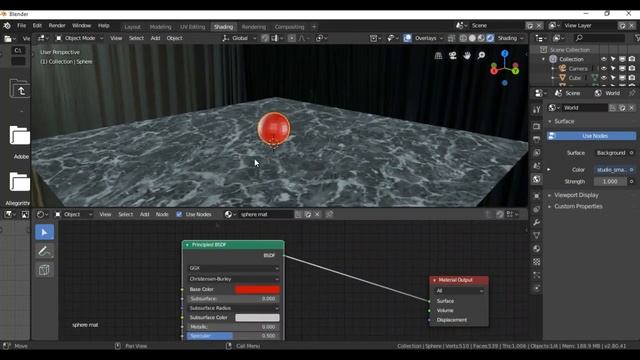Unlink the sphere mat material X icon

(317, 214)
